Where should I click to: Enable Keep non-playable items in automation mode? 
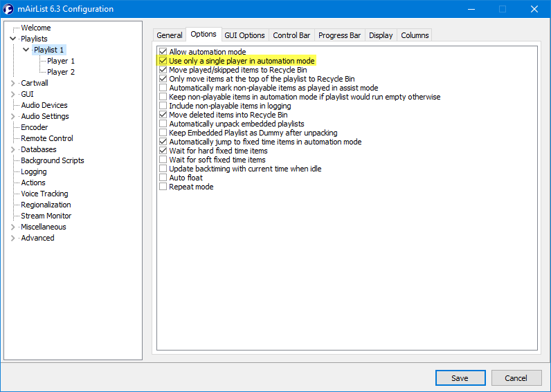click(163, 97)
